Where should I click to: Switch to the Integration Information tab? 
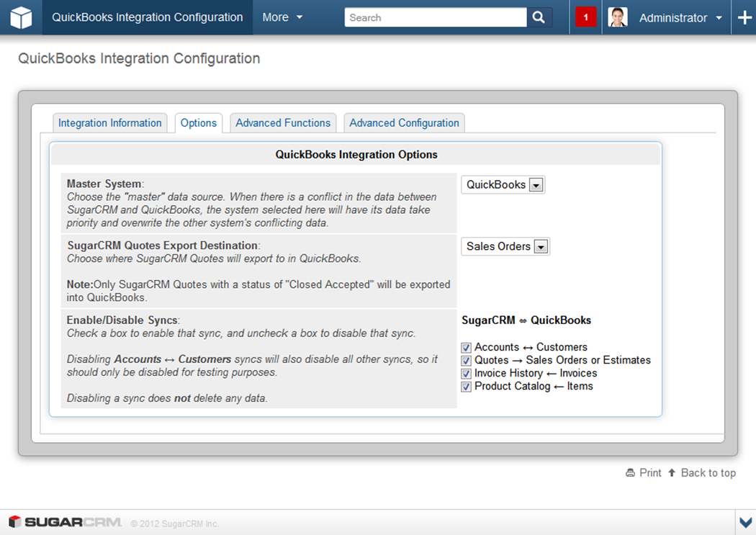coord(110,123)
